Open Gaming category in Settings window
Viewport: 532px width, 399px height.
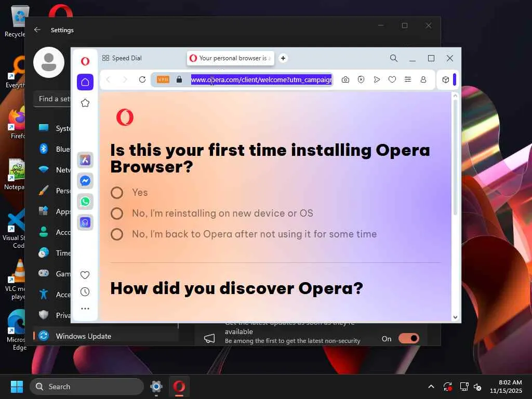point(54,274)
